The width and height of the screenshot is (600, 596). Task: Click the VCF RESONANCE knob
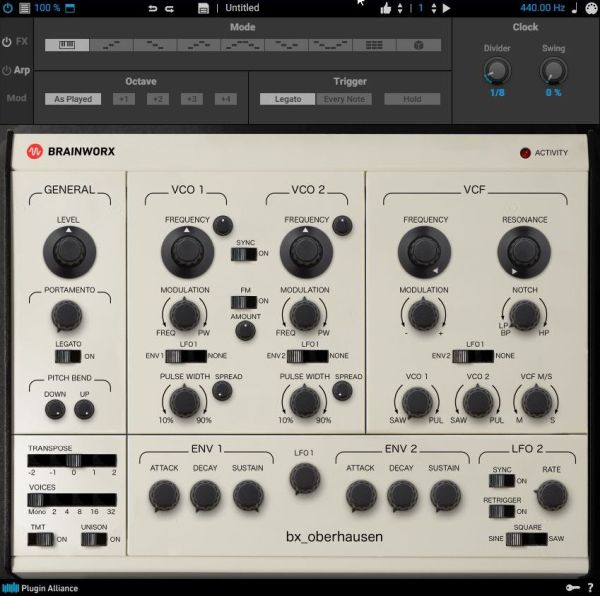point(524,252)
